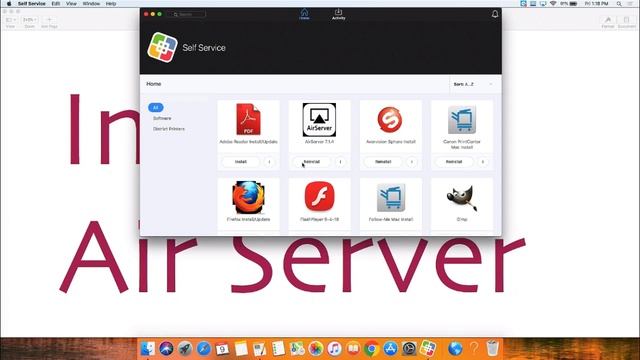640x360 pixels.
Task: Show info for AirServer item
Action: pos(340,162)
